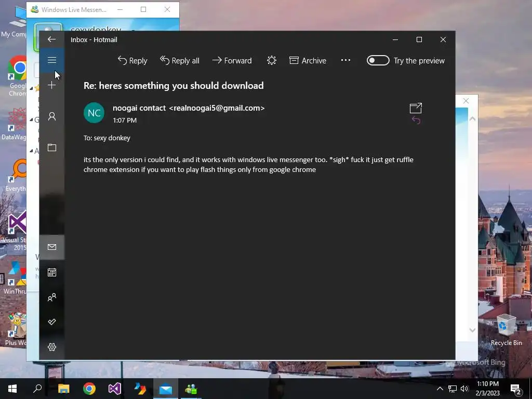Switch to Windows Live Messenger taskbar icon
Viewport: 532px width, 399px height.
click(191, 389)
